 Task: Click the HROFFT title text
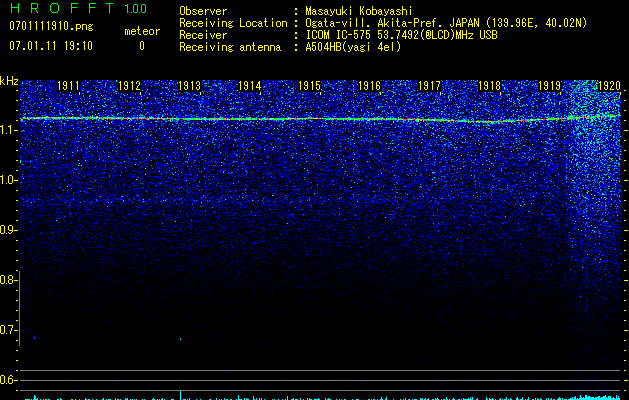coord(62,8)
